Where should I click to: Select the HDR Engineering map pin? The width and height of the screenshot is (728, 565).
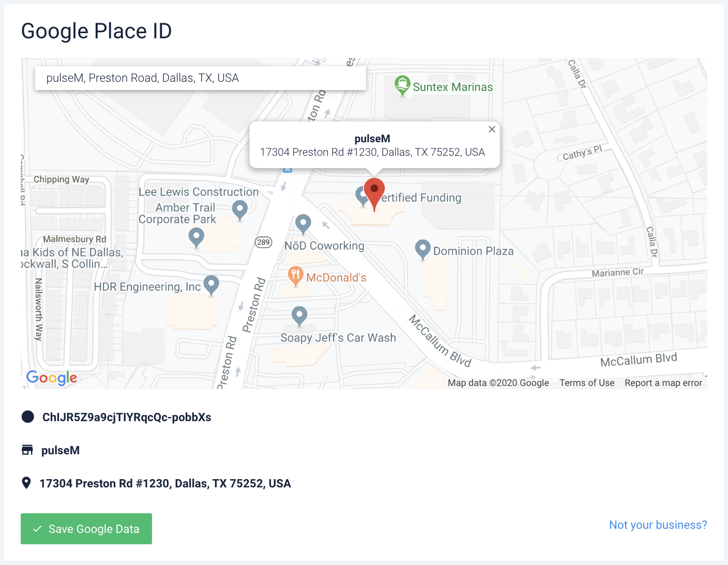[211, 284]
